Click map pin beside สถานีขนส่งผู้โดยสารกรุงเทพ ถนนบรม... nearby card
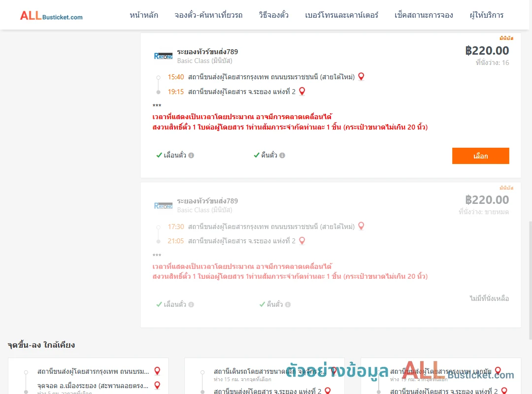The width and height of the screenshot is (532, 394). 157,371
